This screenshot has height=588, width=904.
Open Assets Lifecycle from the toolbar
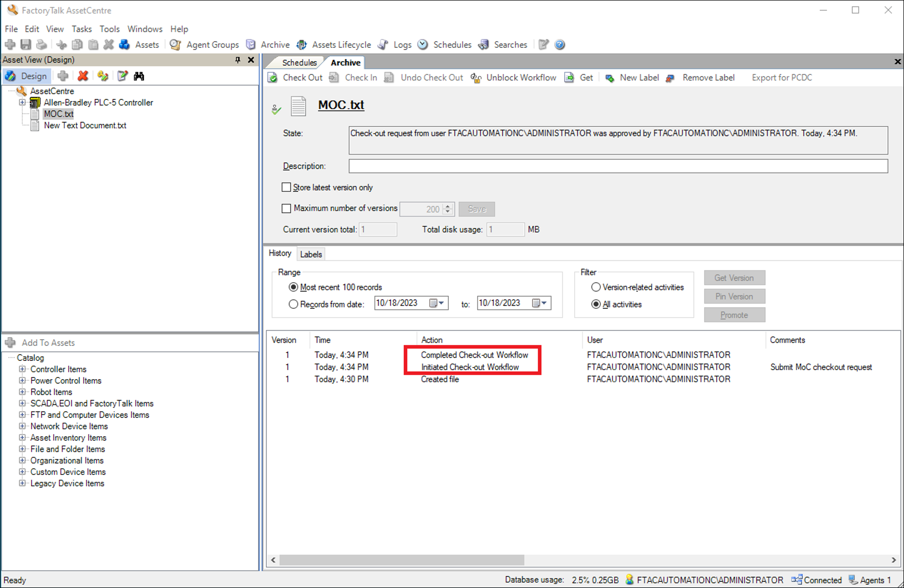pyautogui.click(x=334, y=45)
